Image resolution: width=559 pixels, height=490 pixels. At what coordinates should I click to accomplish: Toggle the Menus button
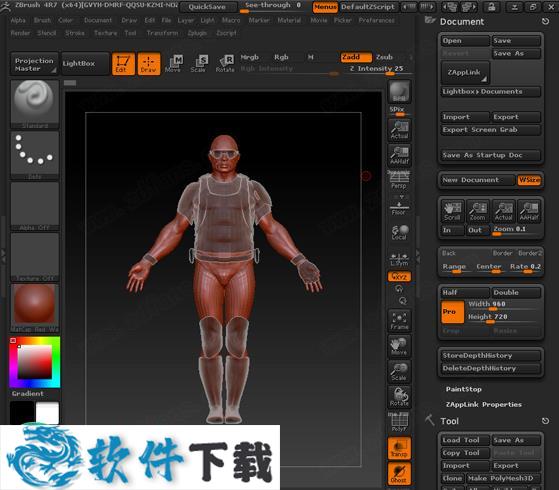click(x=325, y=7)
